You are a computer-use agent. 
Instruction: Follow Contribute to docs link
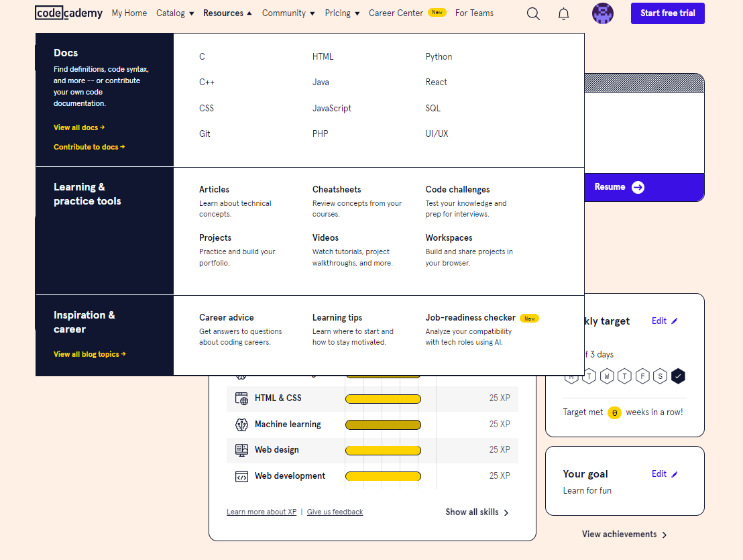pyautogui.click(x=89, y=147)
